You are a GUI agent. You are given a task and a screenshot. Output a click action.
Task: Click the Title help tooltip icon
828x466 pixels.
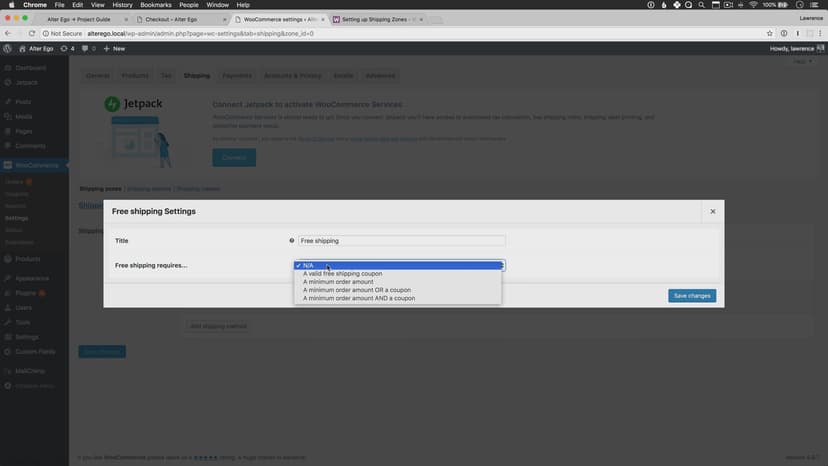(292, 241)
